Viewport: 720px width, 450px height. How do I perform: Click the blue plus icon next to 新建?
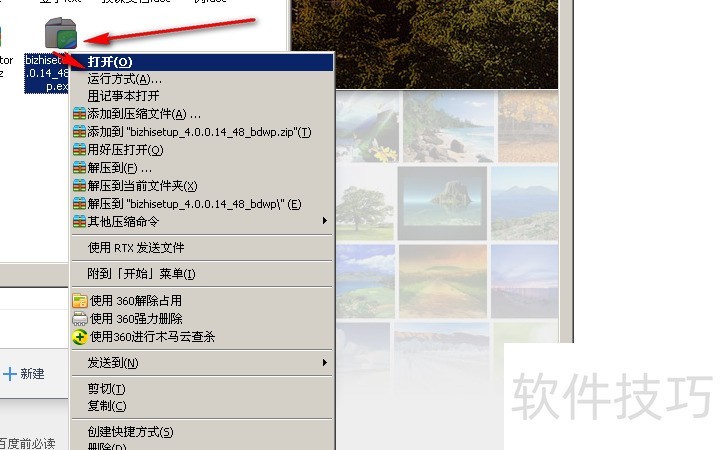tap(10, 373)
